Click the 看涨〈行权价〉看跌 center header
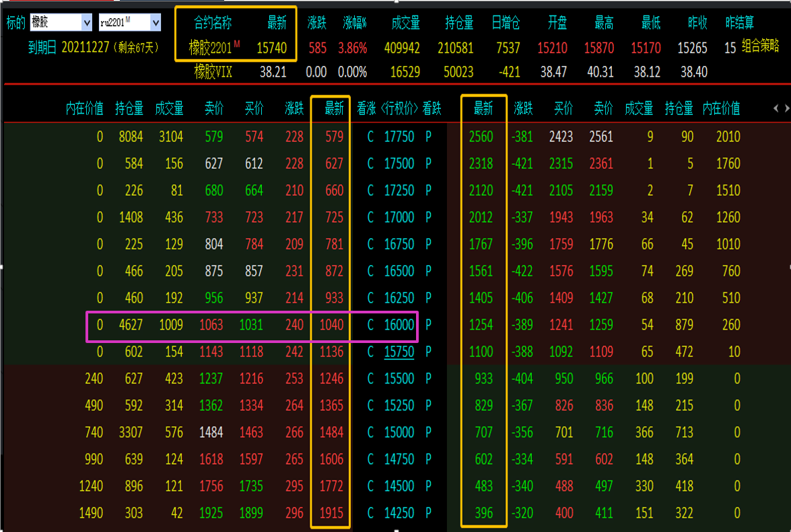The image size is (791, 532). click(399, 108)
